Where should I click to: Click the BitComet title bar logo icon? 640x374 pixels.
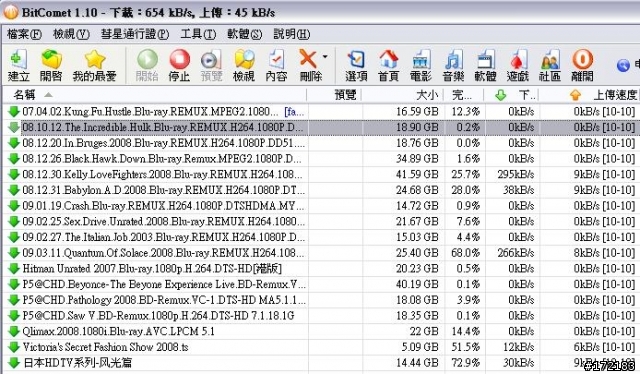11,12
